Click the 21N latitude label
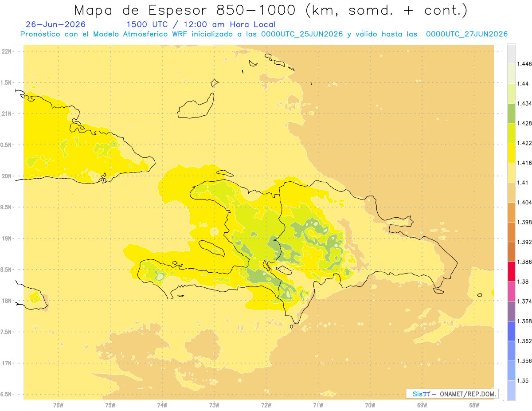This screenshot has height=411, width=532. 7,114
